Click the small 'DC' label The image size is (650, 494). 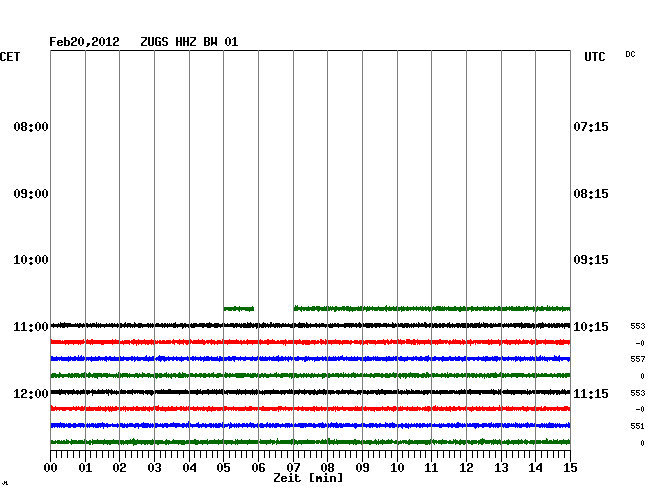630,54
